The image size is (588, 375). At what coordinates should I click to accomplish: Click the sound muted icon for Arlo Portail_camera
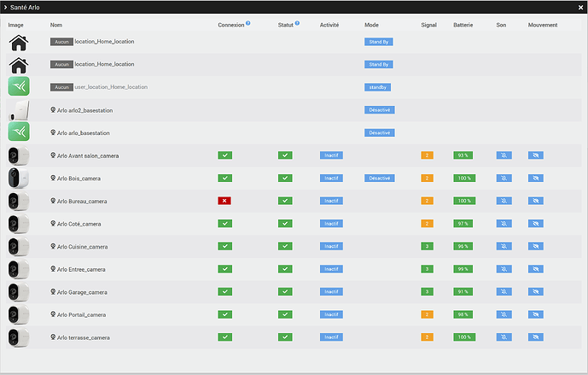coord(504,314)
